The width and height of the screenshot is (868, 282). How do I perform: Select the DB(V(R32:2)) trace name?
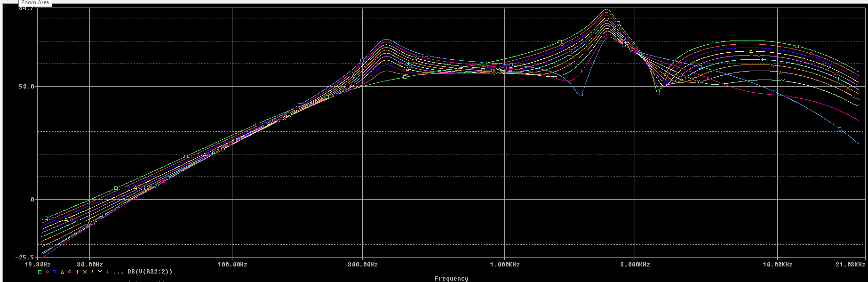[150, 272]
